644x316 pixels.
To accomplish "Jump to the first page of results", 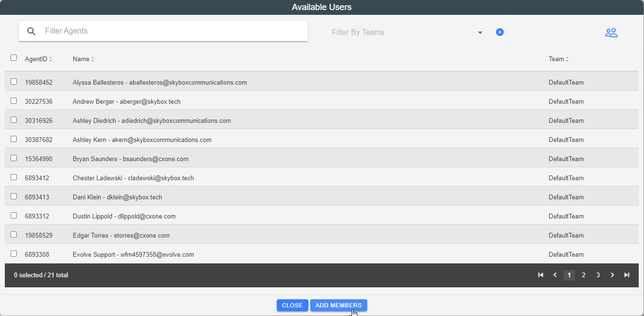I will (541, 275).
